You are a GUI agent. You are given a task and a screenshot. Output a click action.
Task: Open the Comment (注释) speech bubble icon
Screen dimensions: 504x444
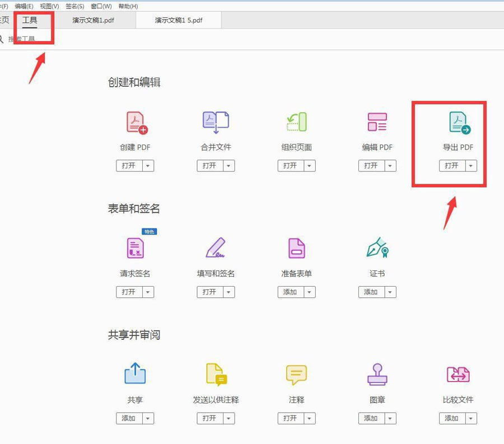pos(296,375)
